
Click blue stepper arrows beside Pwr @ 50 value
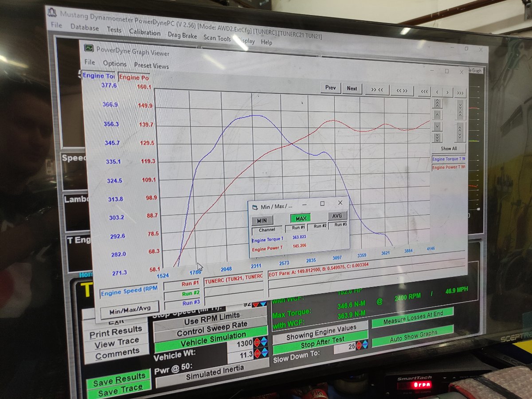coord(264,353)
